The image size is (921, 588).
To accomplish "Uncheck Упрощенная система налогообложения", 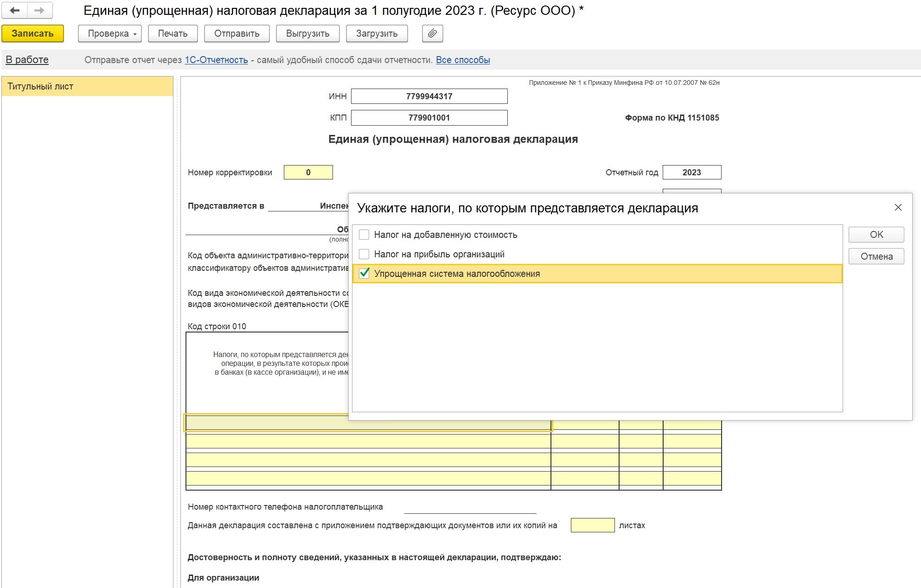I will click(364, 274).
